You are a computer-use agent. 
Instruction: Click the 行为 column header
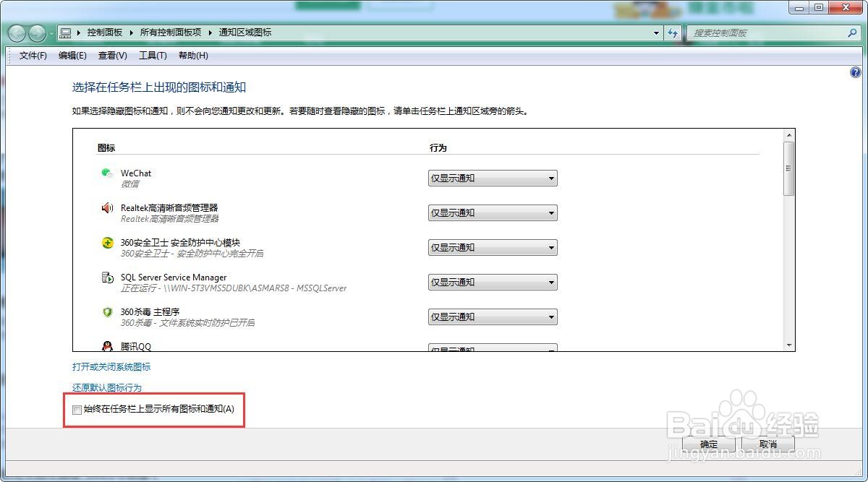click(438, 147)
